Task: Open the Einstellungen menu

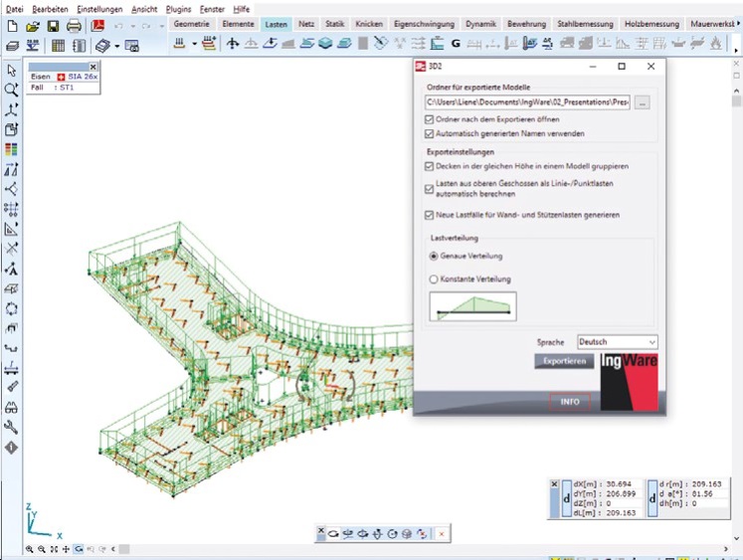Action: click(99, 9)
